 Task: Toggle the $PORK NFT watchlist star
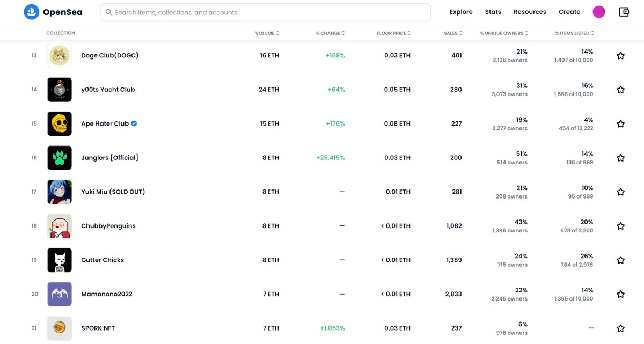(620, 328)
